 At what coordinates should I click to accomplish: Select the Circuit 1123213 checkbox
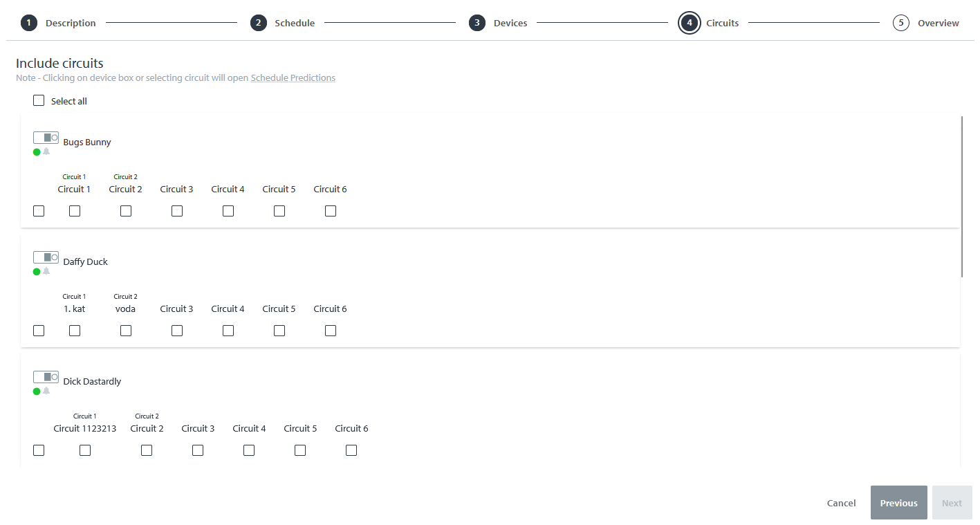coord(84,450)
